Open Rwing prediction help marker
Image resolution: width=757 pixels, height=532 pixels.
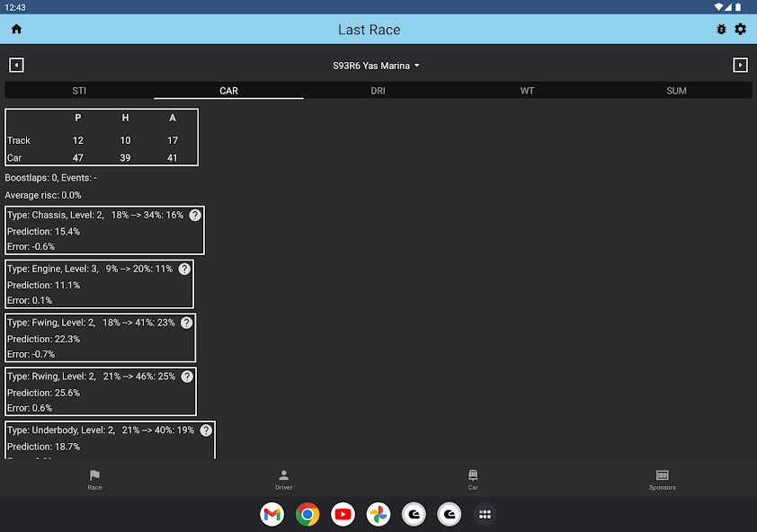coord(187,377)
